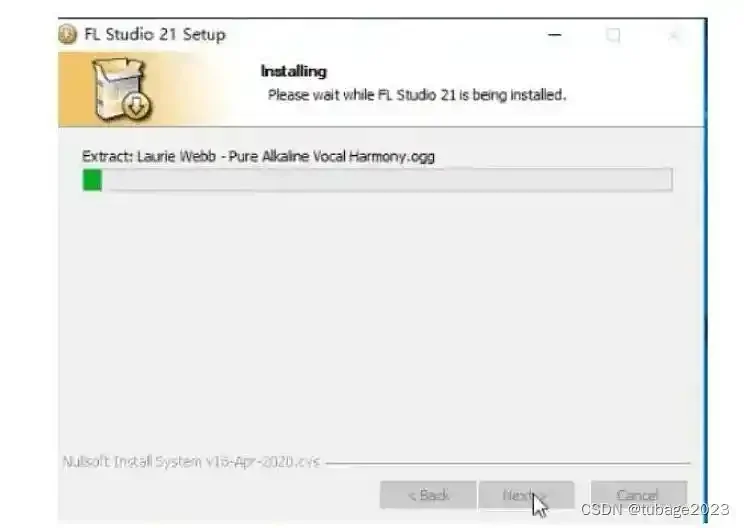Click the download arrow badge on box icon
The width and height of the screenshot is (744, 528).
[137, 106]
